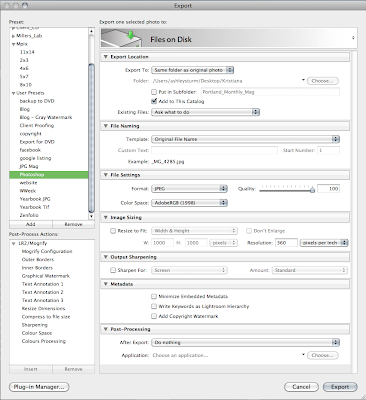Click the Choose button for Folder
The height and width of the screenshot is (400, 366).
pos(323,81)
